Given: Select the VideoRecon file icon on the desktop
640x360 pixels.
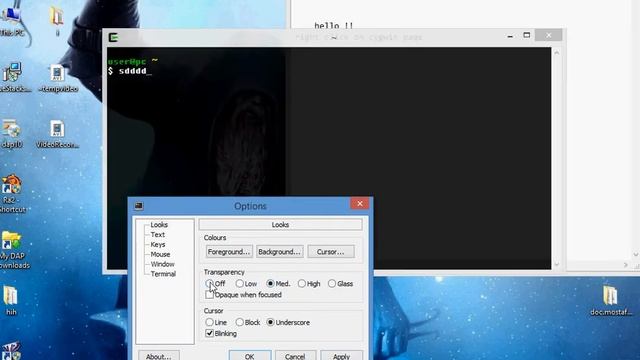Looking at the screenshot, I should tap(57, 134).
